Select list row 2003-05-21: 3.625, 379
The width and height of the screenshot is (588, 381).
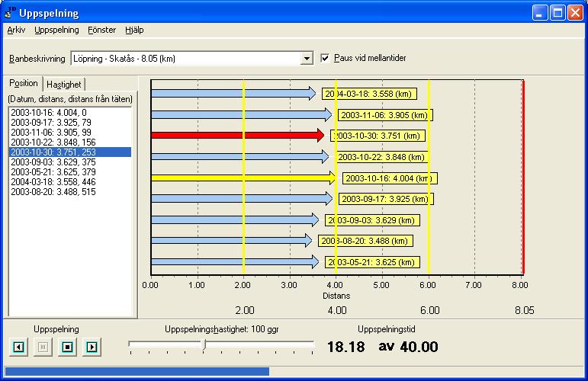70,172
